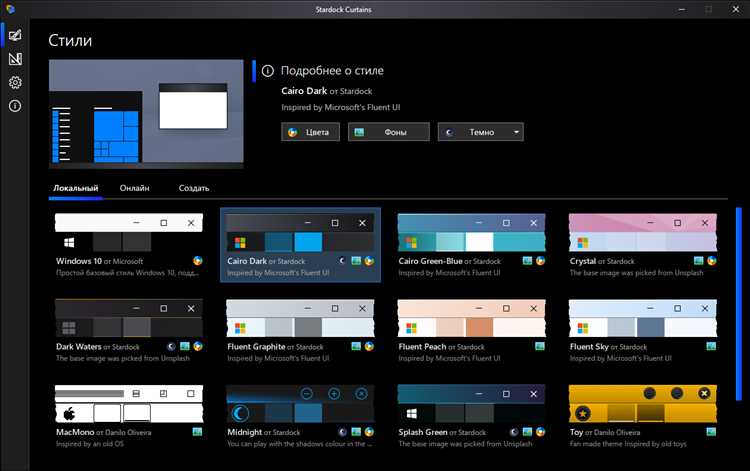Click the color wheel icon on the Dark Waters card
The image size is (750, 471).
pyautogui.click(x=198, y=346)
